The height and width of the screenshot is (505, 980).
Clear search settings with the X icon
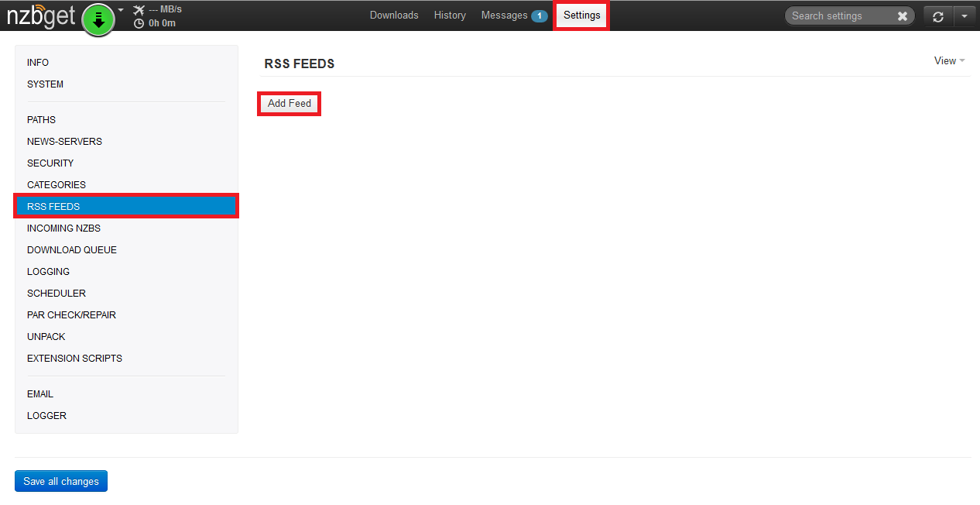tap(903, 15)
